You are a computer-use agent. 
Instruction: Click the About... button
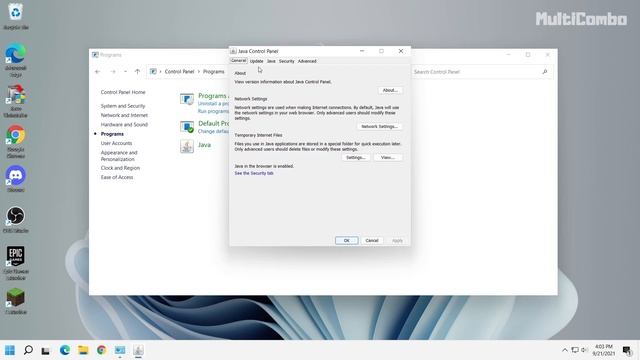[x=390, y=90]
